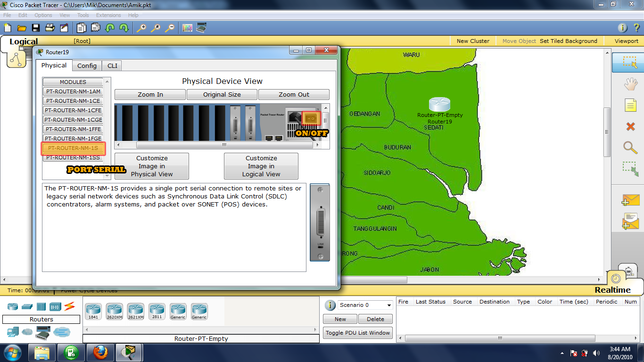644x362 pixels.
Task: Select module PT-ROUTER-NM-1AM
Action: click(74, 91)
